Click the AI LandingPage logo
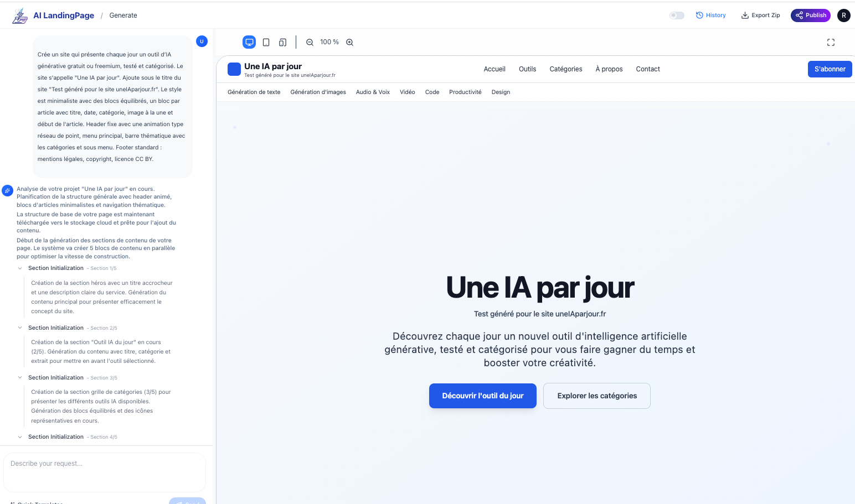 tap(20, 15)
